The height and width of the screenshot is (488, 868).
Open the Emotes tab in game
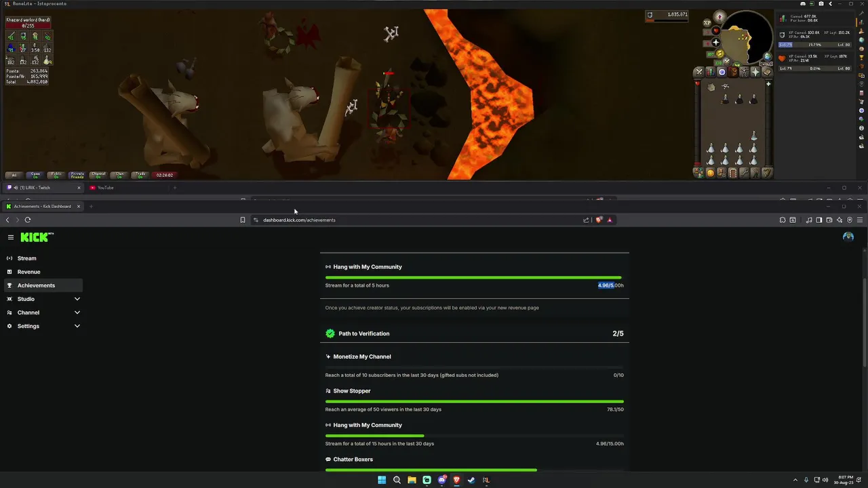tap(755, 173)
